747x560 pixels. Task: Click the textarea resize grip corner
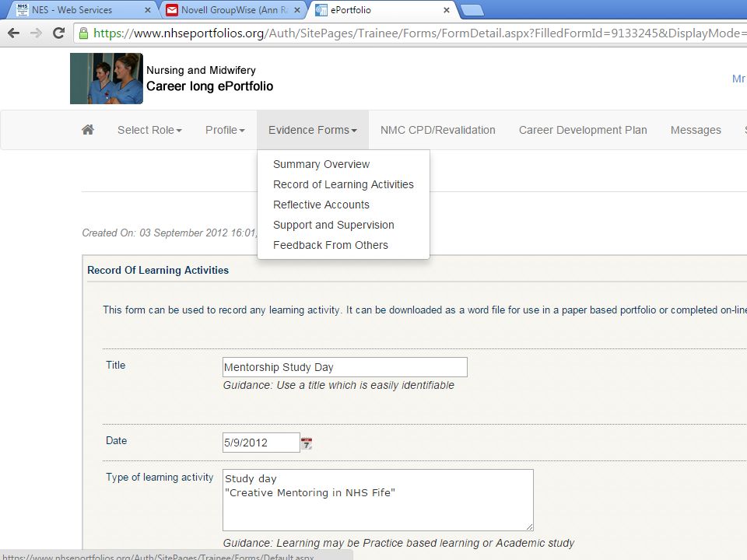[529, 527]
